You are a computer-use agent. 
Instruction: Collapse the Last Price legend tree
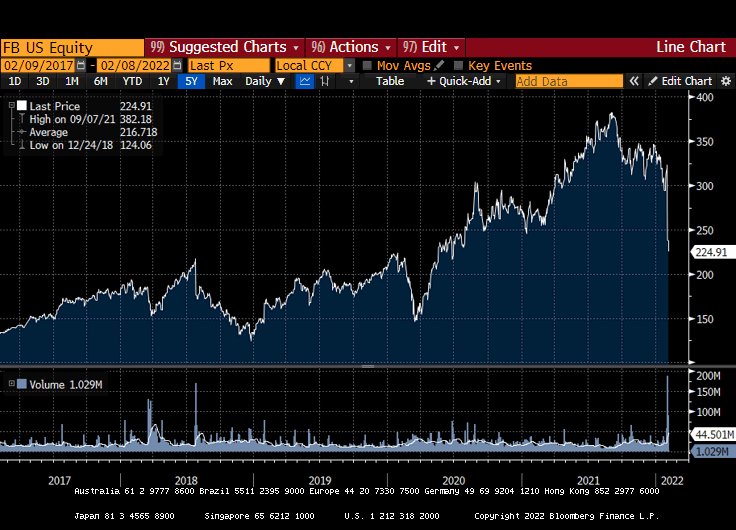point(11,106)
